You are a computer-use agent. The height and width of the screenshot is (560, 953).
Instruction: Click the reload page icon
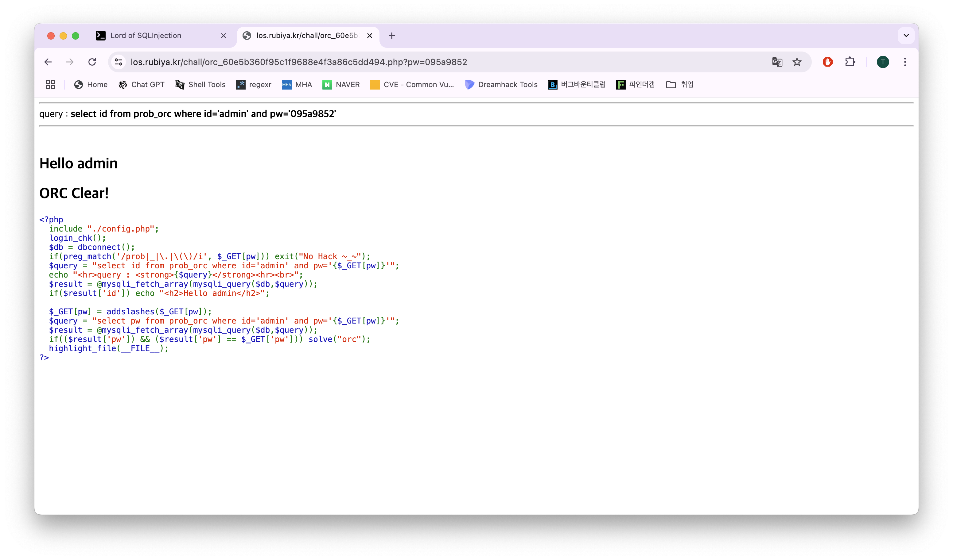coord(92,62)
